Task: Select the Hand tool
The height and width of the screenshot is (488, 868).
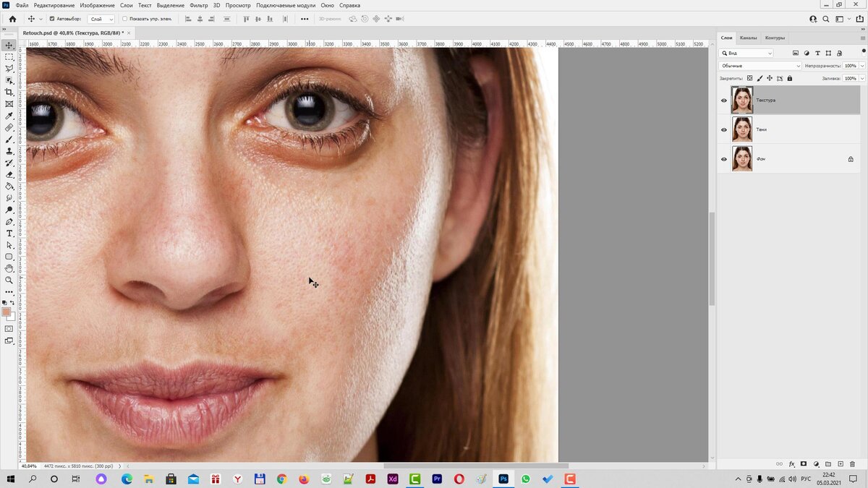Action: tap(9, 268)
